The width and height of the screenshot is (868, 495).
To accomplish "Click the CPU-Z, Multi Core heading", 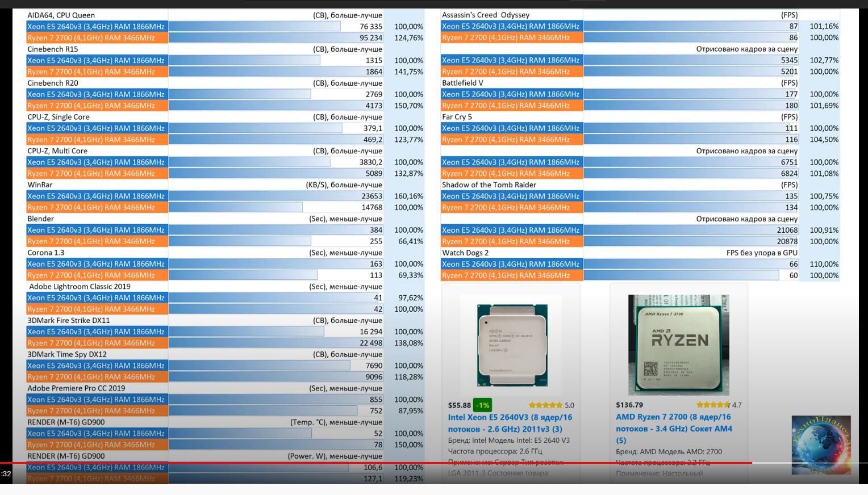I will pyautogui.click(x=57, y=152).
